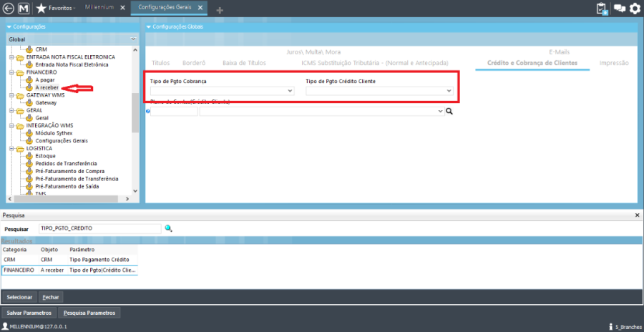Select the CRM Tipo Pagamento Crédito result row
This screenshot has width=644, height=332.
(x=69, y=260)
